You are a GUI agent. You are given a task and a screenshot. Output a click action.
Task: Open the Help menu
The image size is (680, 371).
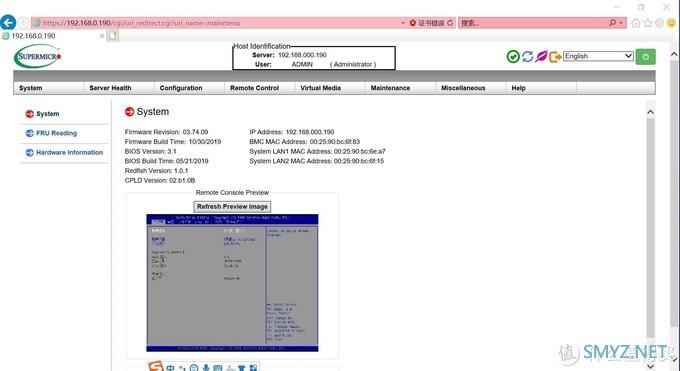point(518,88)
